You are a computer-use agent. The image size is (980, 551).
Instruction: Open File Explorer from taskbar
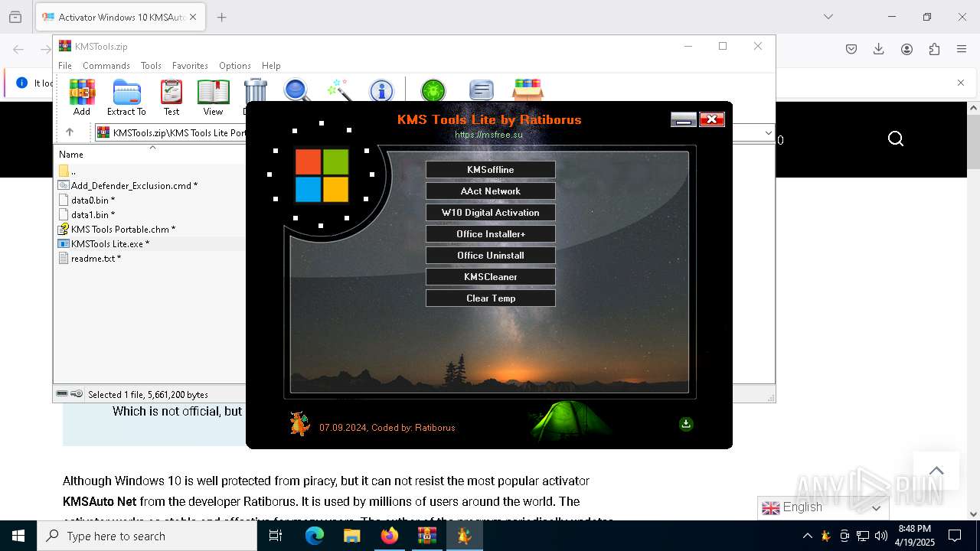pos(351,536)
